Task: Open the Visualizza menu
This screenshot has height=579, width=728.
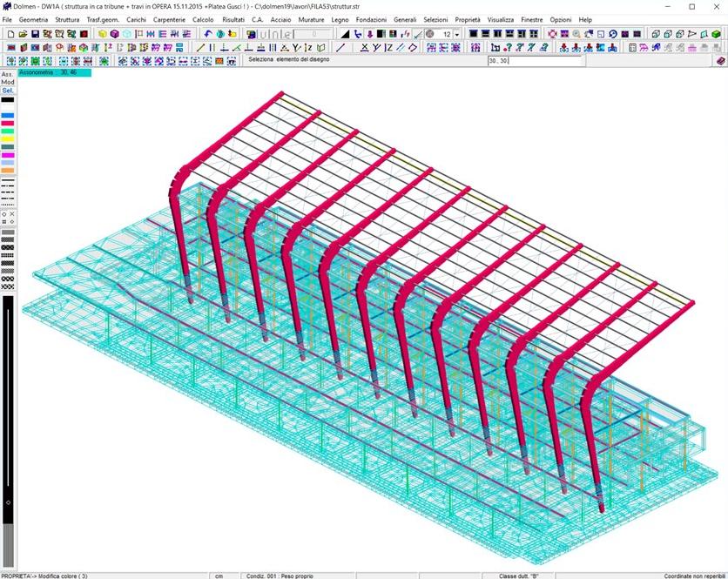Action: 500,19
